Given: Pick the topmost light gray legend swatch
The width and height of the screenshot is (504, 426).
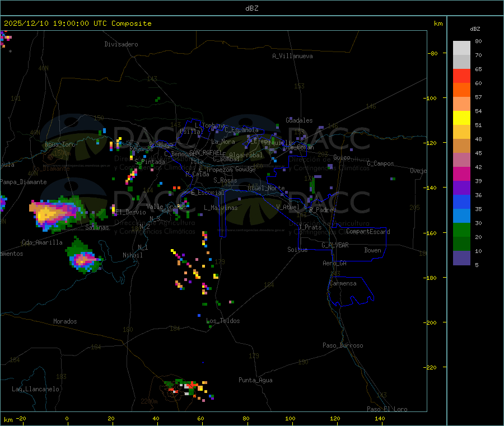Looking at the screenshot, I should 461,48.
